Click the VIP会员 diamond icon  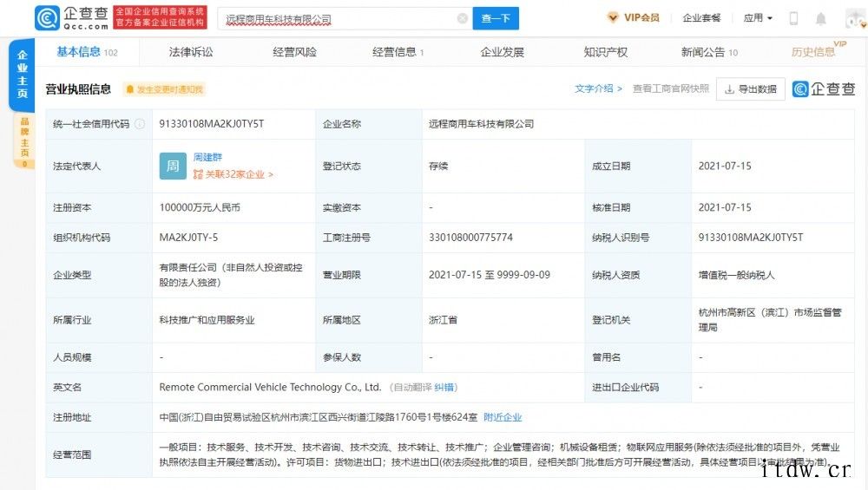pyautogui.click(x=613, y=18)
